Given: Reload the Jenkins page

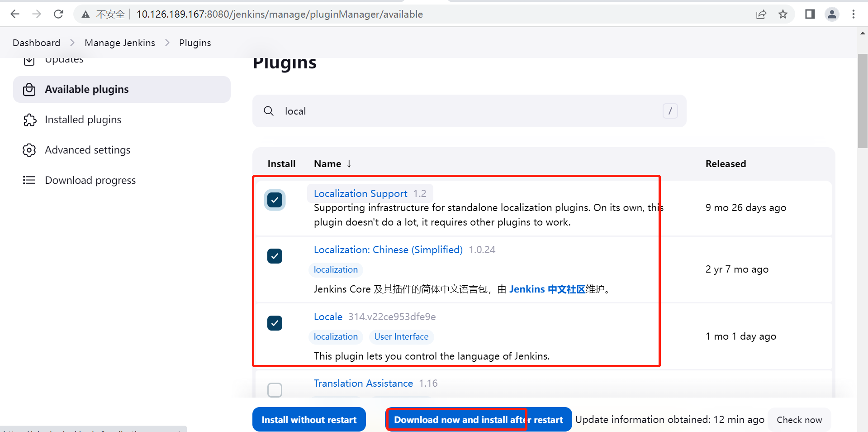Looking at the screenshot, I should 58,14.
